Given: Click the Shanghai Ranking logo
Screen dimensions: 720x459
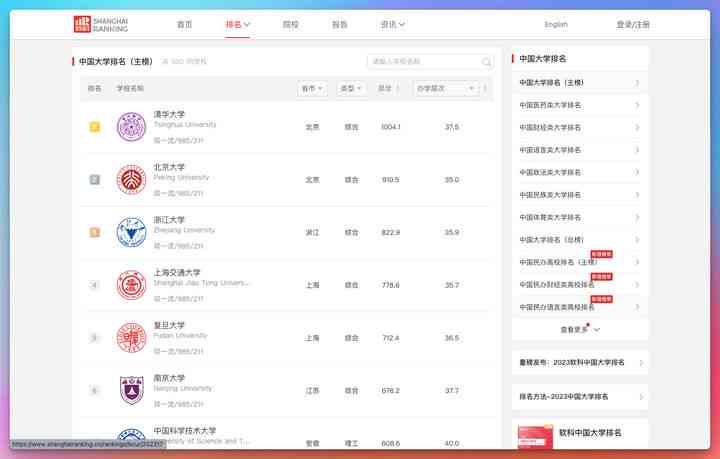Looking at the screenshot, I should 101,24.
